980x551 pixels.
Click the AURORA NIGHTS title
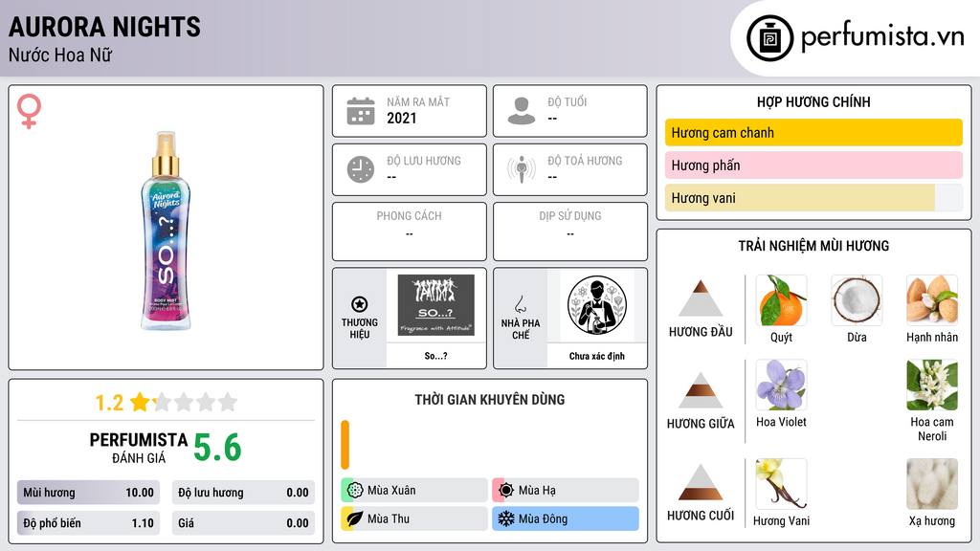click(104, 27)
